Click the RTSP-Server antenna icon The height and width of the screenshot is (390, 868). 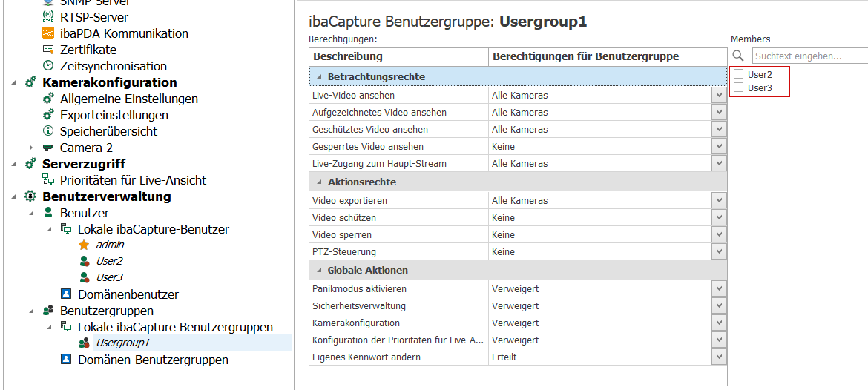(48, 17)
